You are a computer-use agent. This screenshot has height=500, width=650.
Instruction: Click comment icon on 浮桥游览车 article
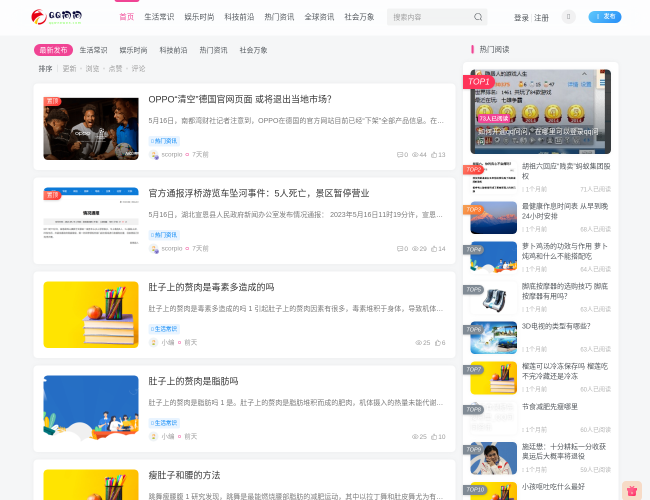click(400, 249)
